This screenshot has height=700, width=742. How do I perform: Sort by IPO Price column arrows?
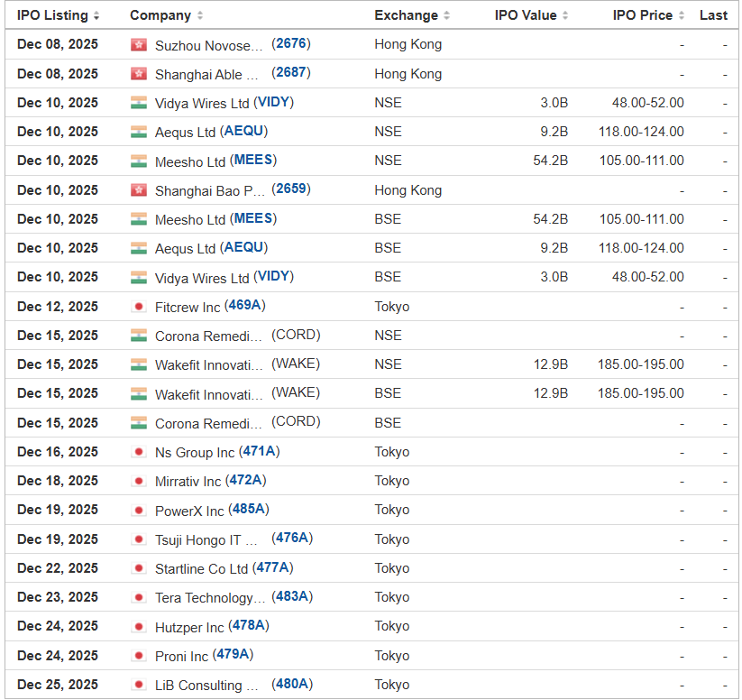[682, 15]
